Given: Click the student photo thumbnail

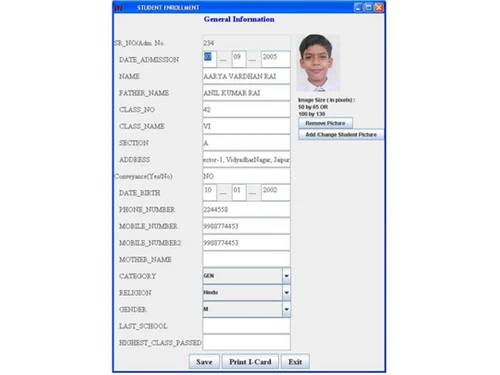Looking at the screenshot, I should click(x=318, y=63).
